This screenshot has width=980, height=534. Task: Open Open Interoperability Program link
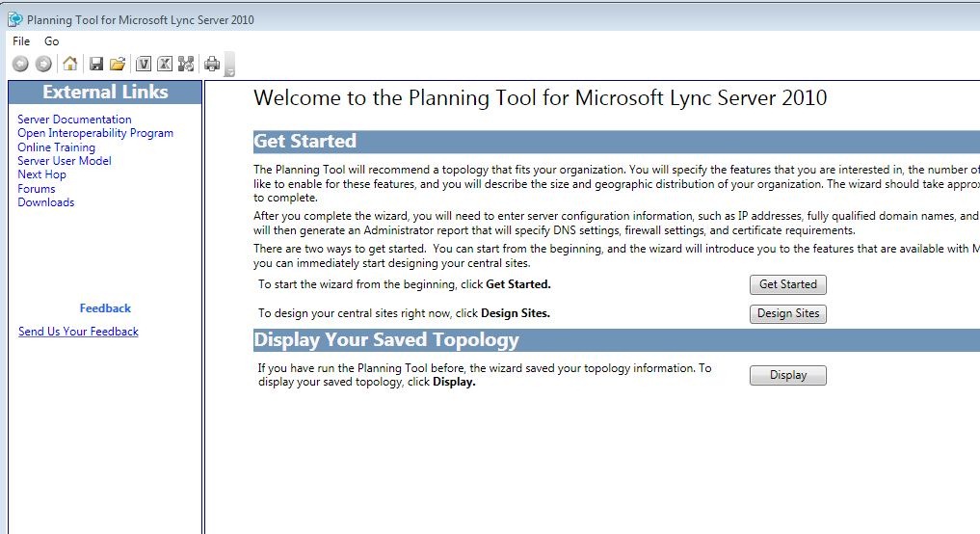tap(95, 133)
